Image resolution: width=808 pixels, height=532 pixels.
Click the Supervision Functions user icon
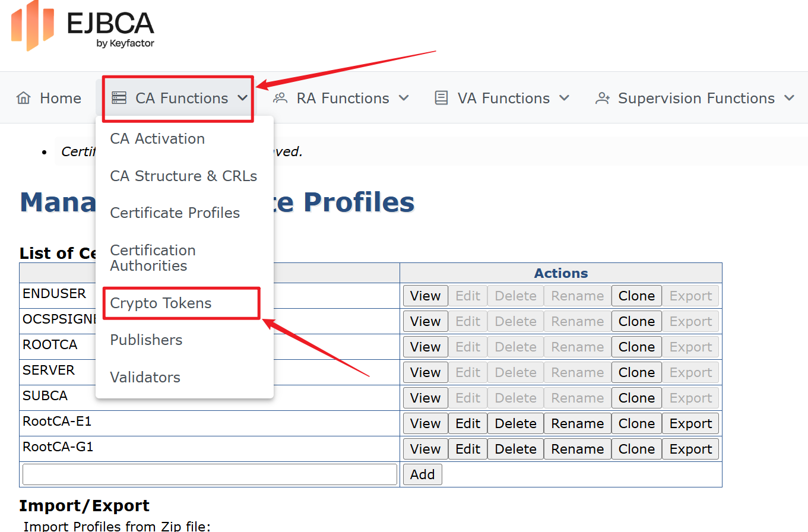coord(603,98)
